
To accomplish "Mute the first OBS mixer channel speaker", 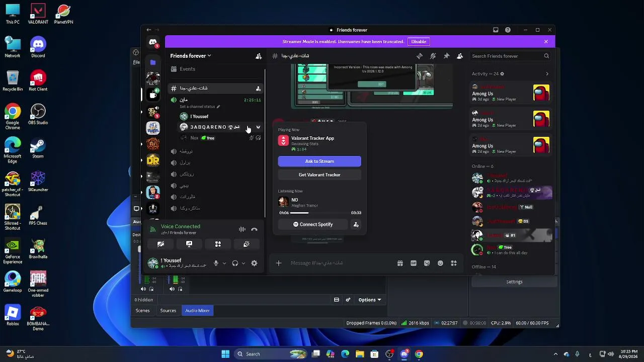I will 143,289.
